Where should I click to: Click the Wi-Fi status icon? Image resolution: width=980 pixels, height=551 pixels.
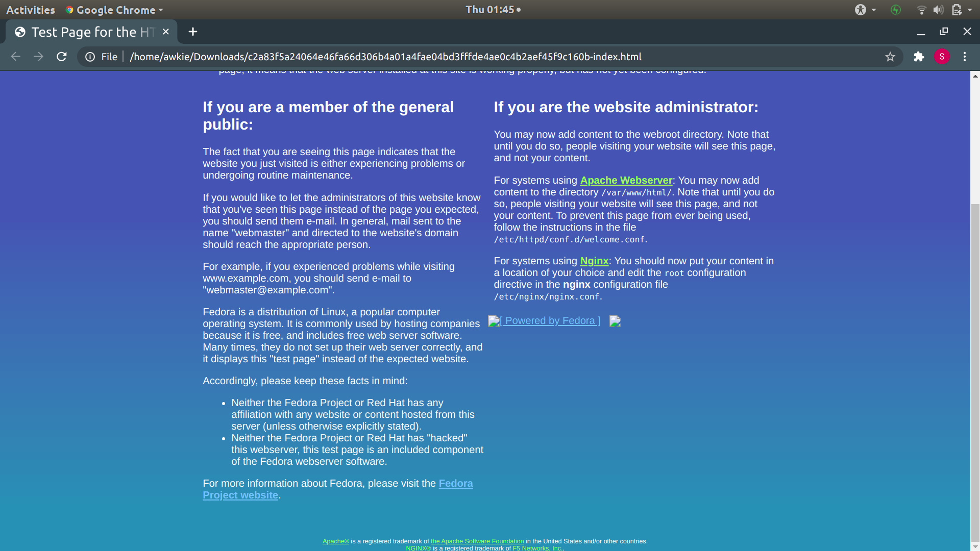pos(921,10)
